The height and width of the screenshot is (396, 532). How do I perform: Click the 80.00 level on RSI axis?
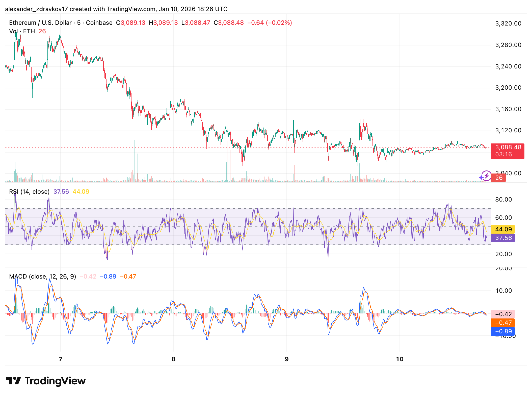503,200
